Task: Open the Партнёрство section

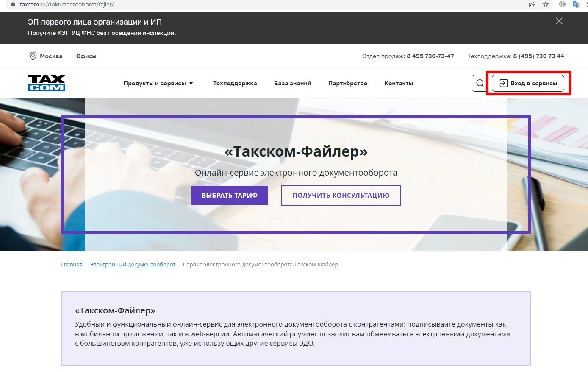Action: [x=348, y=83]
